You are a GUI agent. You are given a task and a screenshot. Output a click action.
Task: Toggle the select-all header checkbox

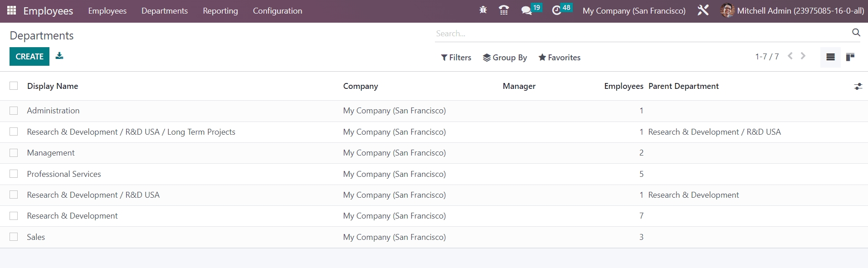14,86
